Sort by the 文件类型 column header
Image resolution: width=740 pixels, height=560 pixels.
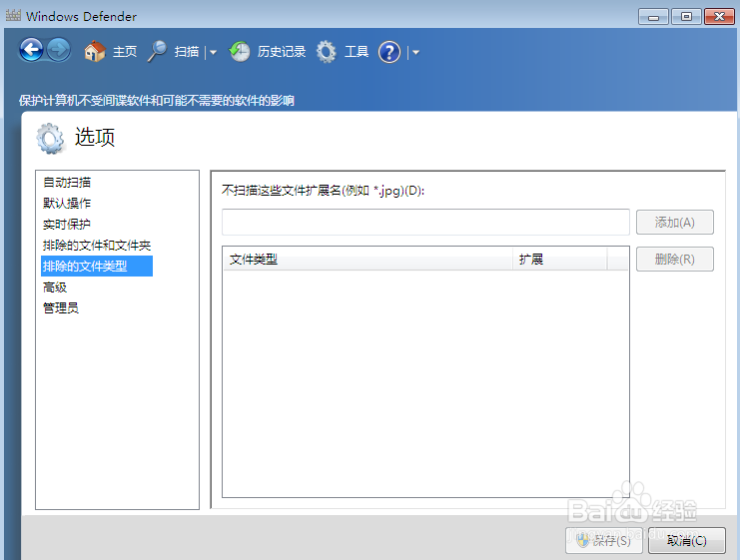(x=368, y=259)
